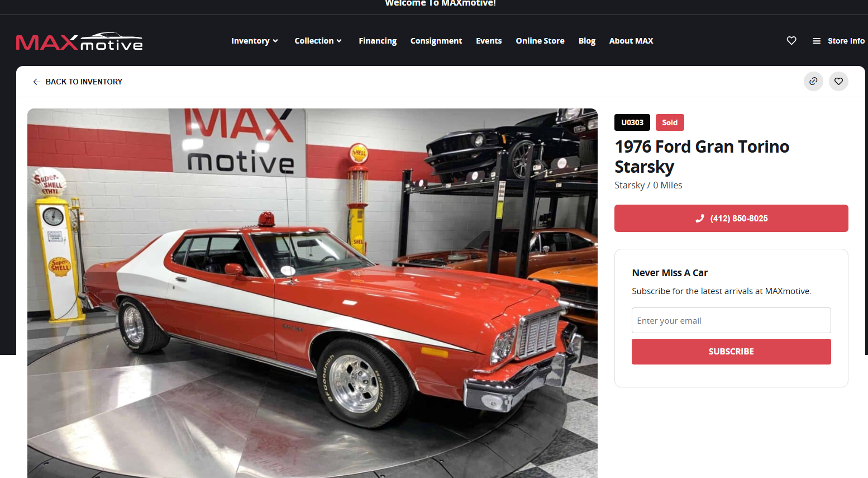Copy listing link with chain icon
The height and width of the screenshot is (478, 868).
[x=813, y=82]
